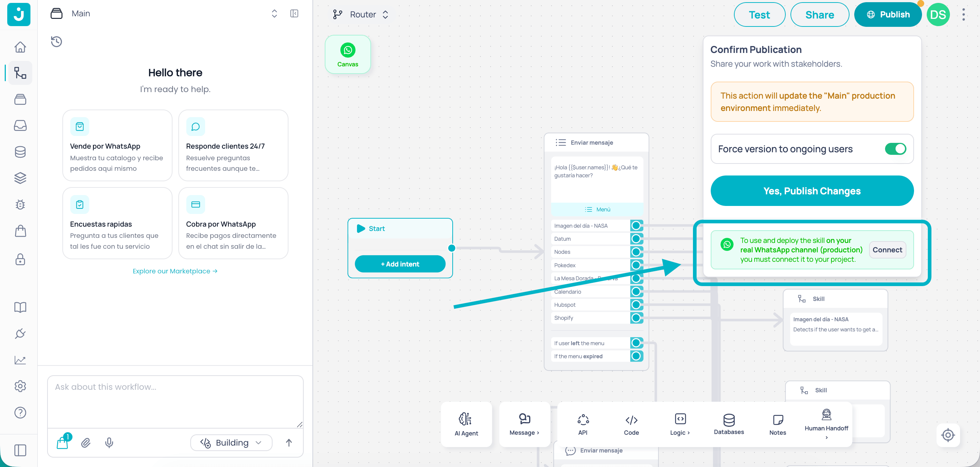Open the Main environment selector
The height and width of the screenshot is (467, 980).
[164, 14]
